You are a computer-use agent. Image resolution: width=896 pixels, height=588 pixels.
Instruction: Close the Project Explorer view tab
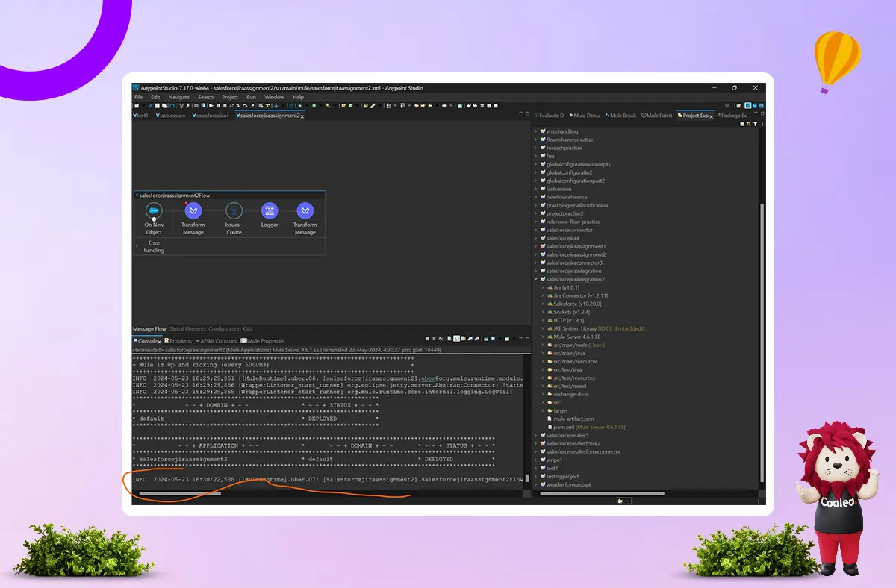pyautogui.click(x=712, y=116)
